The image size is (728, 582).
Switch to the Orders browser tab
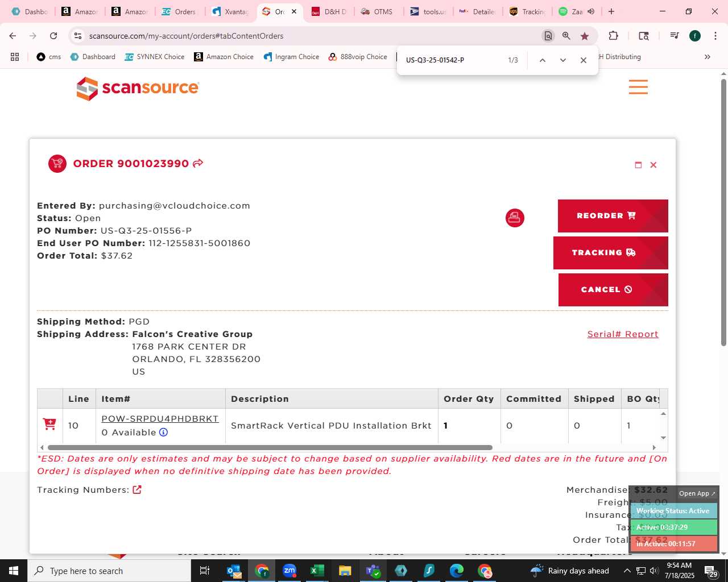coord(180,11)
